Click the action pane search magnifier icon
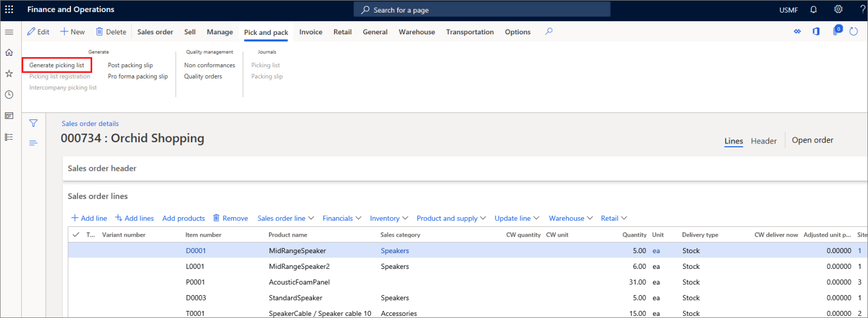Screen dimensions: 868x318 click(x=549, y=32)
